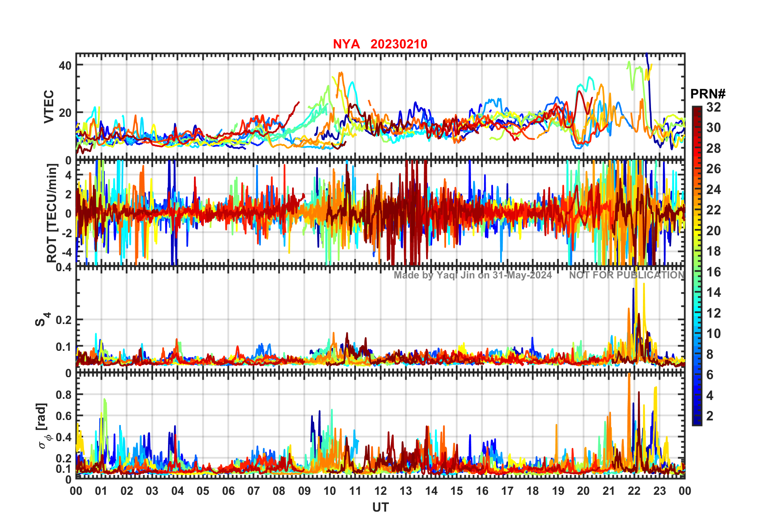
Task: Click the UT x-axis label
Action: (x=380, y=508)
